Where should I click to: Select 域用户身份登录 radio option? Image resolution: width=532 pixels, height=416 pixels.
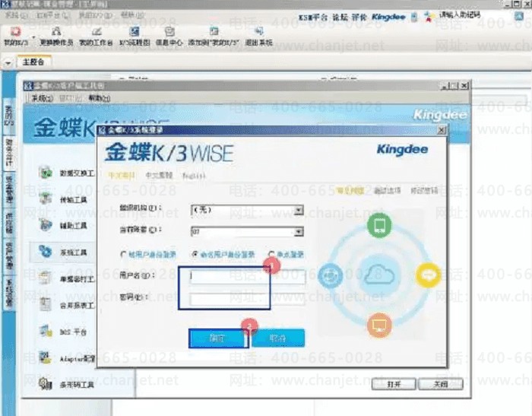click(123, 254)
